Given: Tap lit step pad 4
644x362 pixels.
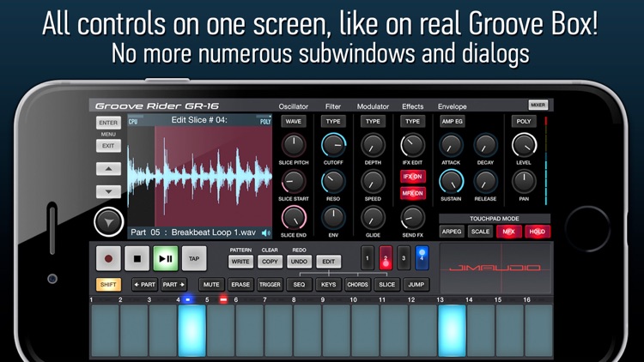Looking at the screenshot, I should [191, 330].
